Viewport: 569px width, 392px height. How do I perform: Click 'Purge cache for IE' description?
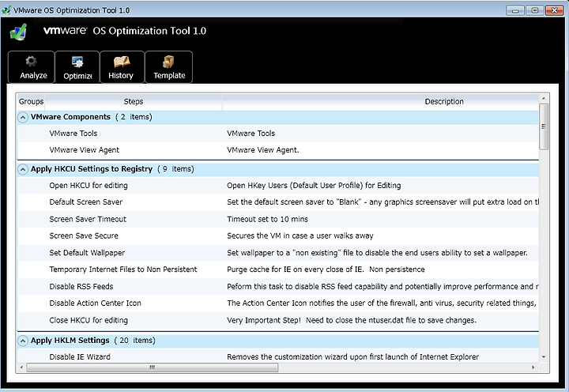(x=326, y=269)
